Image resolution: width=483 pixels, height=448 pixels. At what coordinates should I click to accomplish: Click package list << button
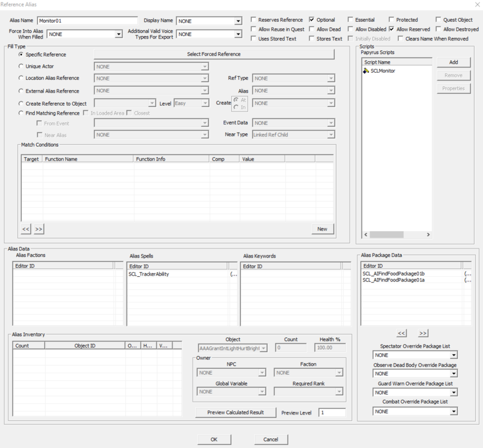pos(401,333)
